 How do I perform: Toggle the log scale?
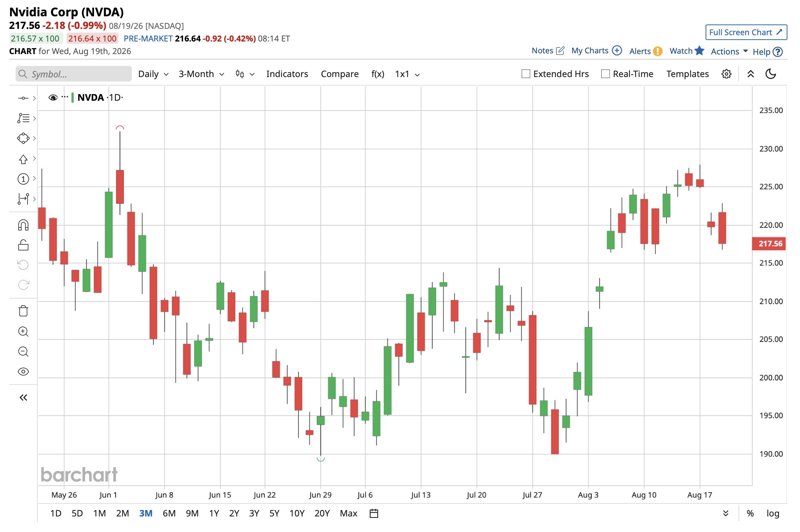click(x=773, y=513)
